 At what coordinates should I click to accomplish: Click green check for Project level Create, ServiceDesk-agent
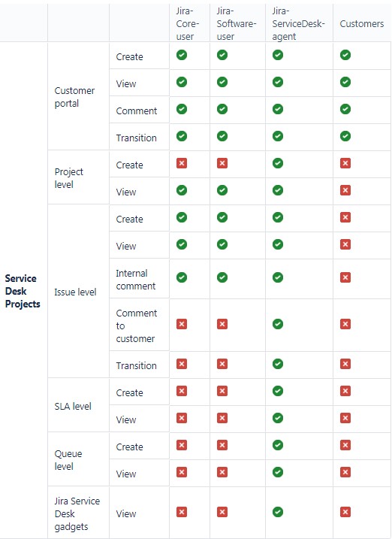tap(278, 163)
